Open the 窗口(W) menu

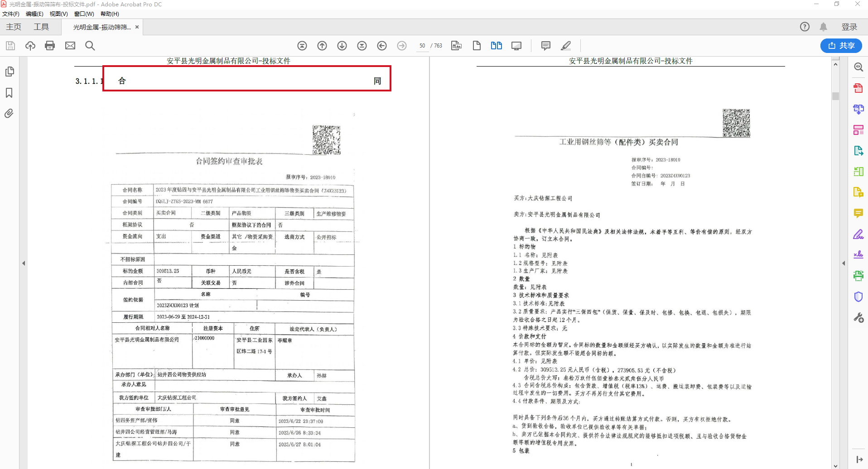(x=84, y=14)
